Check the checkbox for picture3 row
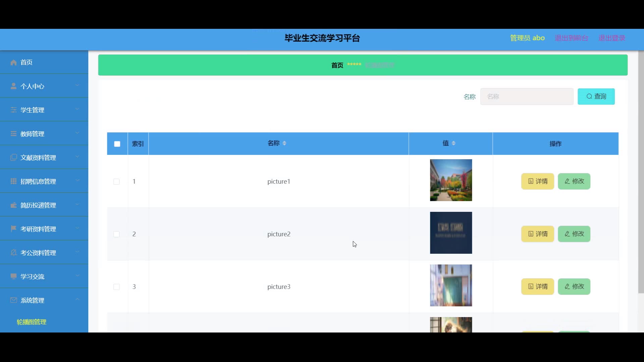This screenshot has width=644, height=362. tap(116, 287)
